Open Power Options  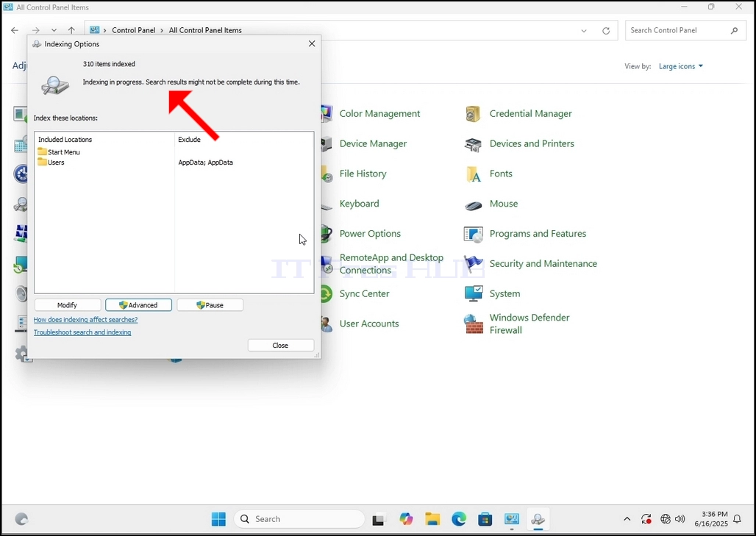point(370,234)
